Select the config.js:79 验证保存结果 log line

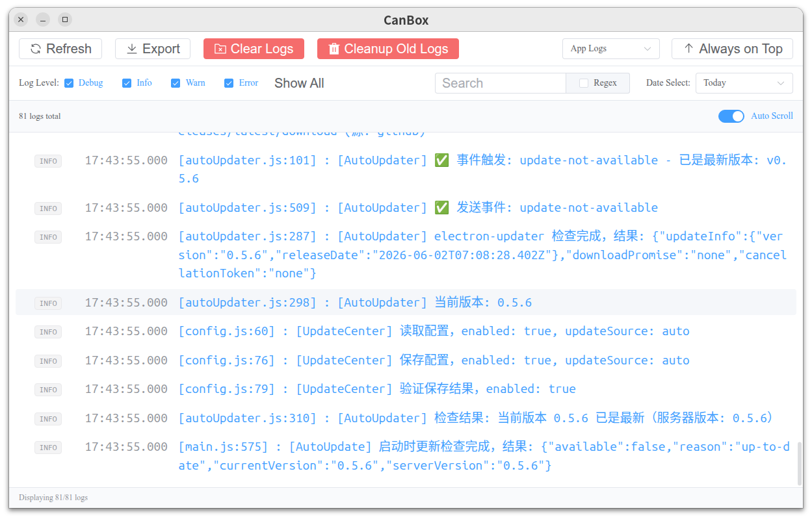[x=406, y=389]
